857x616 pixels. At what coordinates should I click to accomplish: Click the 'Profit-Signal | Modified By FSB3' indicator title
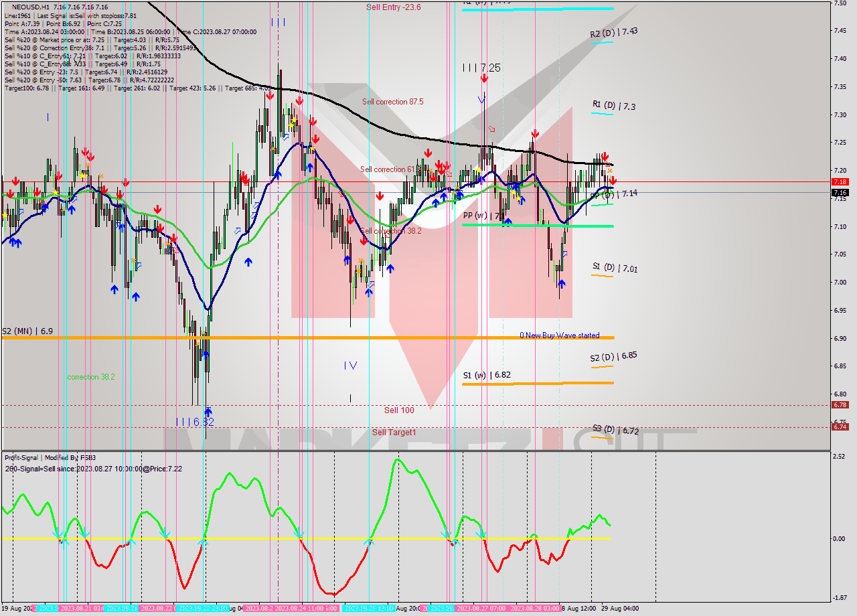click(50, 458)
